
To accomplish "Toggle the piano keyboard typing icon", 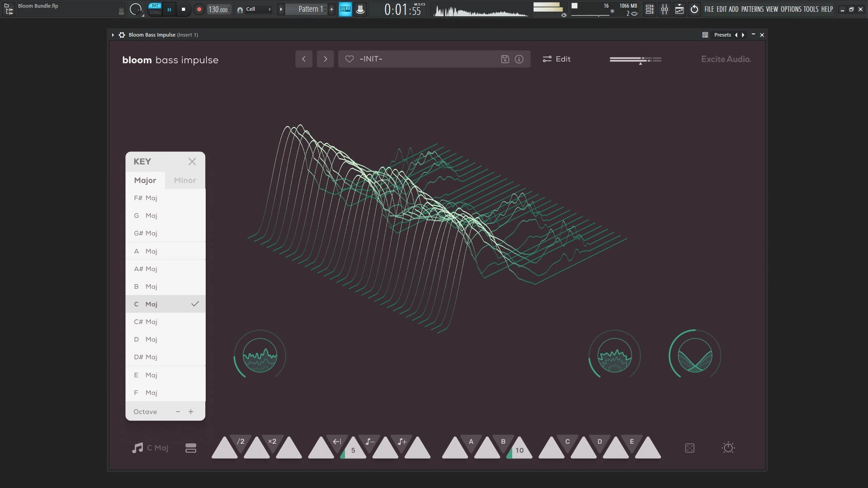I will tap(345, 9).
